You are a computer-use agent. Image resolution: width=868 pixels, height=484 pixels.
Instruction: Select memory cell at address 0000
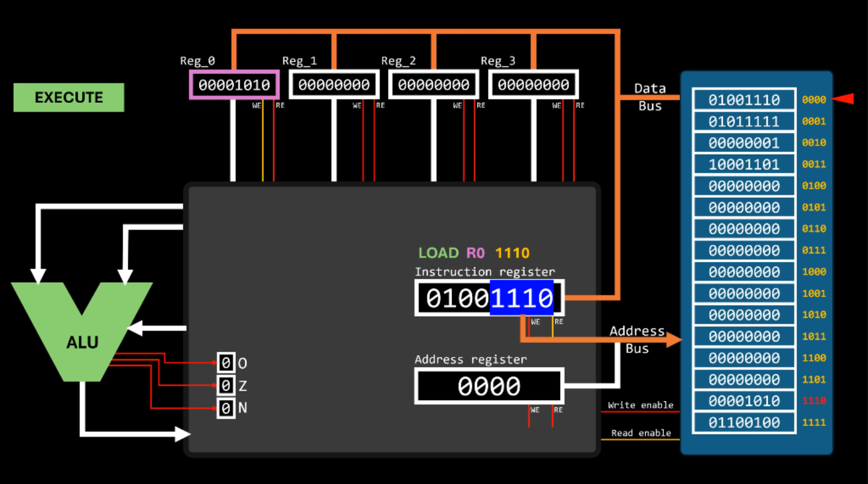744,100
